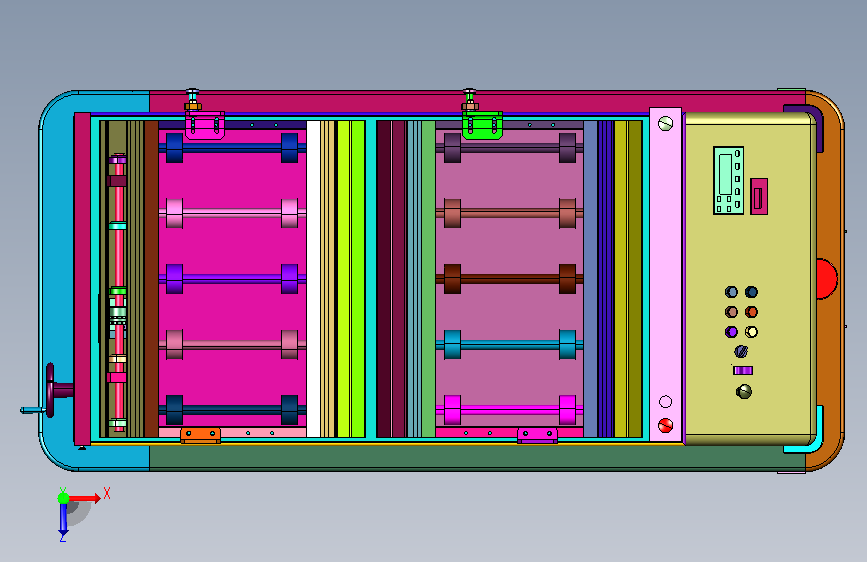Select the dark green bottom frame rail

(x=477, y=458)
